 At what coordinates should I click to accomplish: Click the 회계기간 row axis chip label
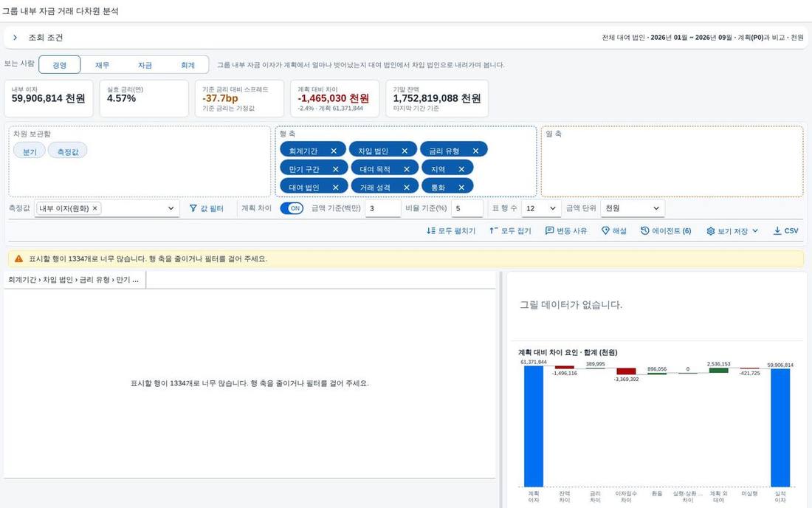click(x=303, y=151)
